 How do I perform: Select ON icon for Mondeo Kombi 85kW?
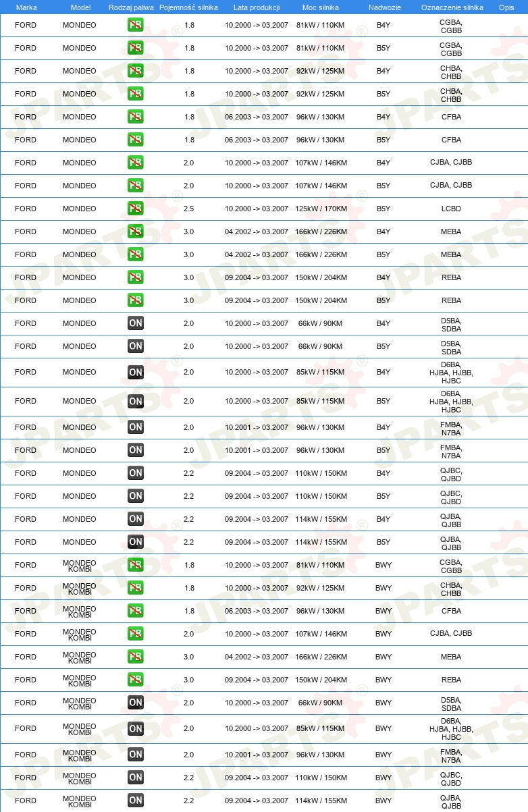point(136,728)
